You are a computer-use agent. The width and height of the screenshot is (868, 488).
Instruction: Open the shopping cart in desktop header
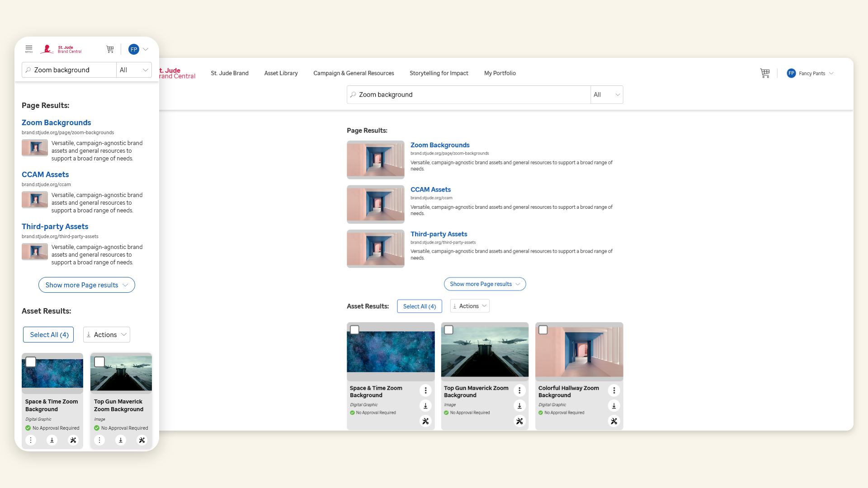[765, 73]
